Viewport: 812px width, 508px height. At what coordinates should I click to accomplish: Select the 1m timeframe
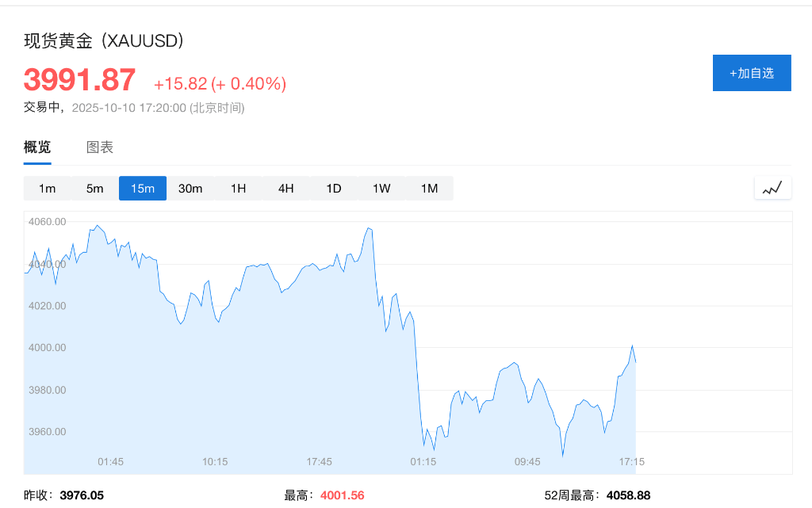[48, 189]
